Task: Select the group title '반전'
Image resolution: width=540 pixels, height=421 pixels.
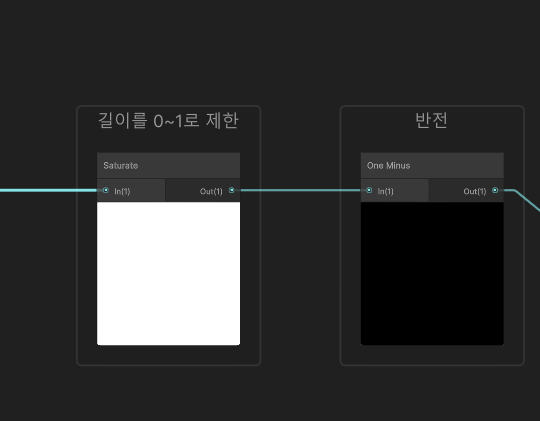Action: click(x=432, y=121)
